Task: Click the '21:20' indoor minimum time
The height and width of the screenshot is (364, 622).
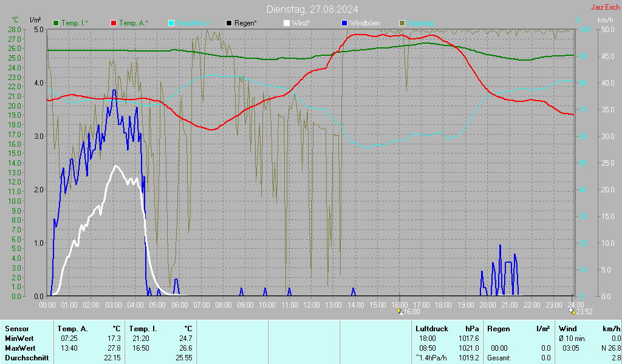Action: [x=141, y=339]
